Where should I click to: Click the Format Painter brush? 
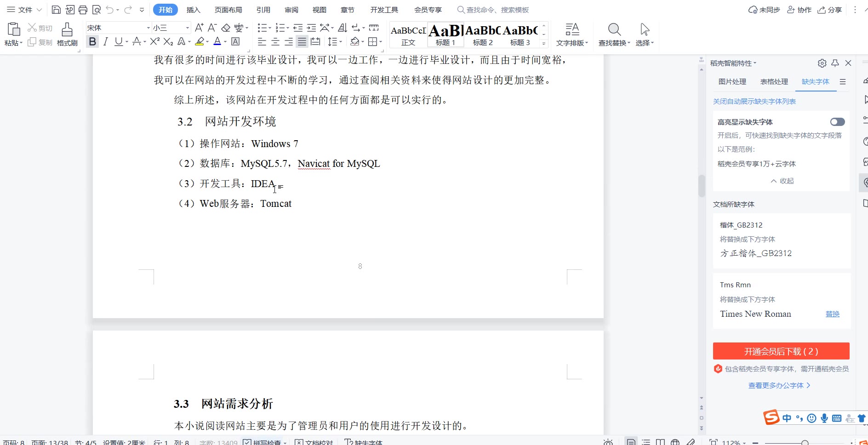pos(67,29)
